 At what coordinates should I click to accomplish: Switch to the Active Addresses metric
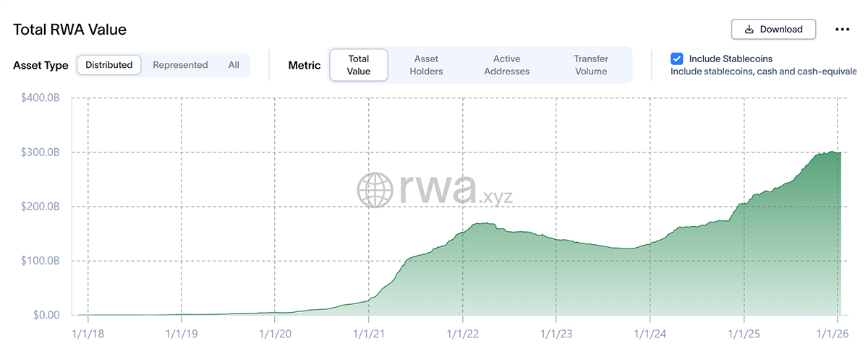[x=506, y=65]
